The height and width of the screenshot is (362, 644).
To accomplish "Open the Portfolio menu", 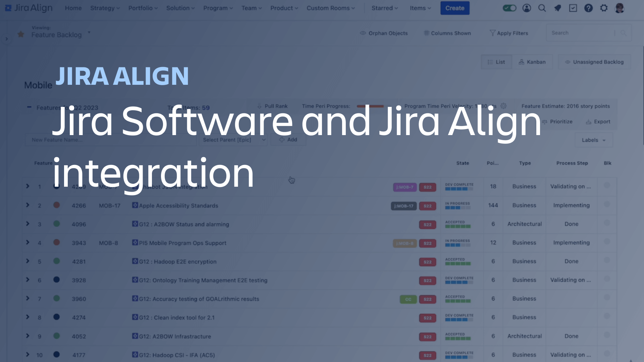I will point(142,8).
